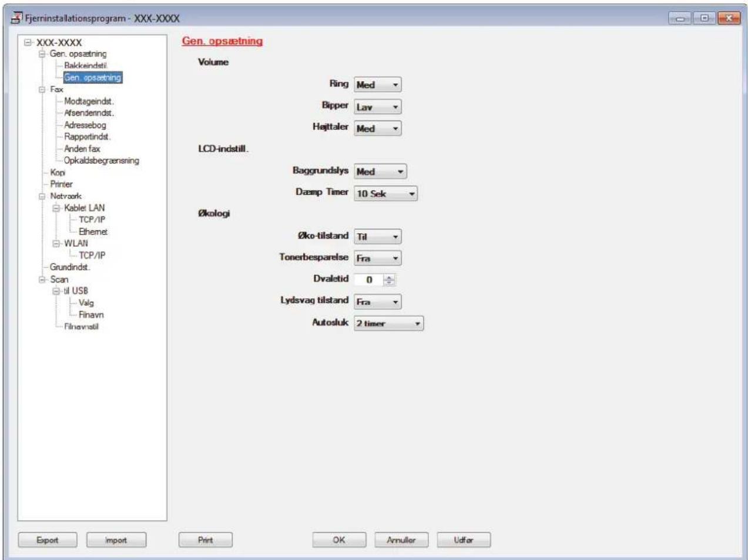Screen dimensions: 748x560
Task: Select Ethernet tree item
Action: [93, 232]
